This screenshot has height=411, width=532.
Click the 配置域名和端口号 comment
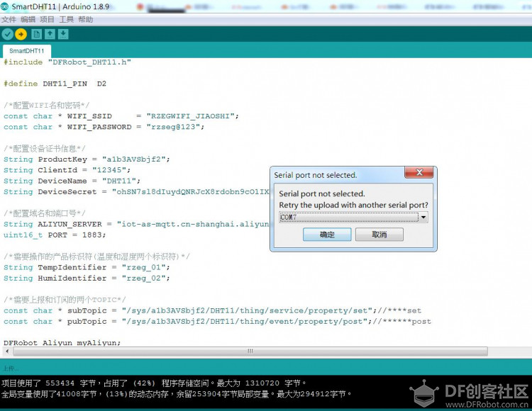[45, 213]
